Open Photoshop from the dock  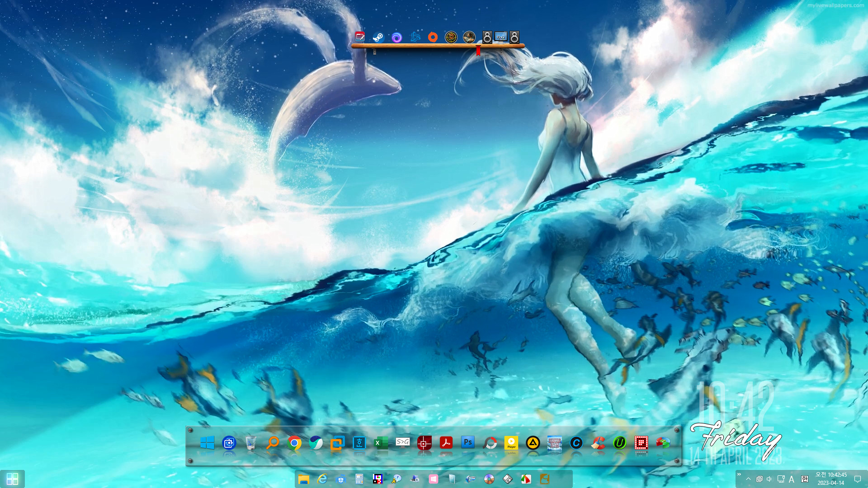point(468,442)
